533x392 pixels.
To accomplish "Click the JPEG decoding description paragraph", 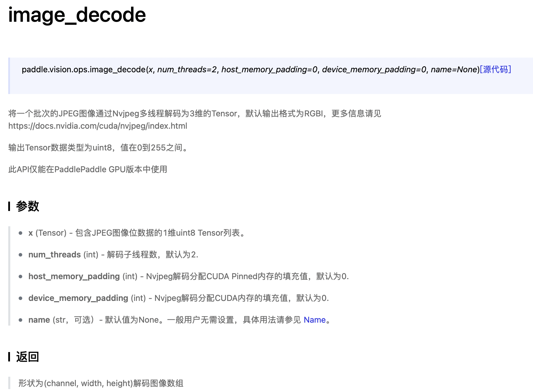I will pos(194,114).
